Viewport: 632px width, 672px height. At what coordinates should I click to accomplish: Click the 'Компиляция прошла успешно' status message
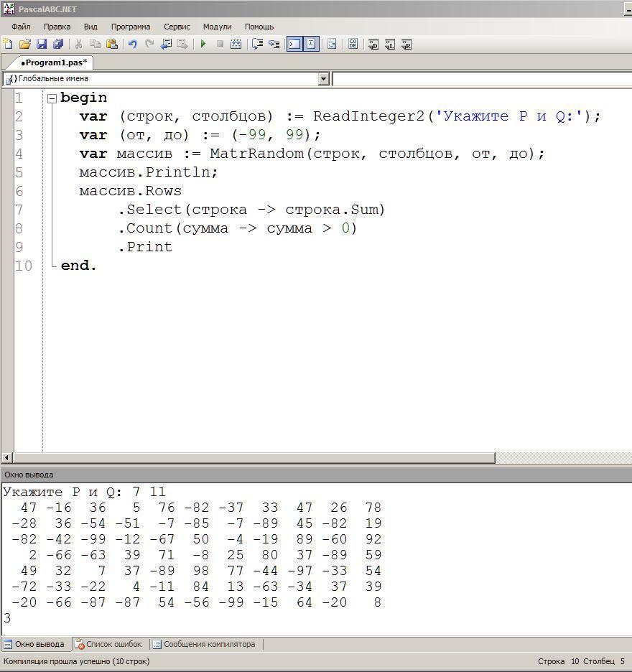click(77, 661)
